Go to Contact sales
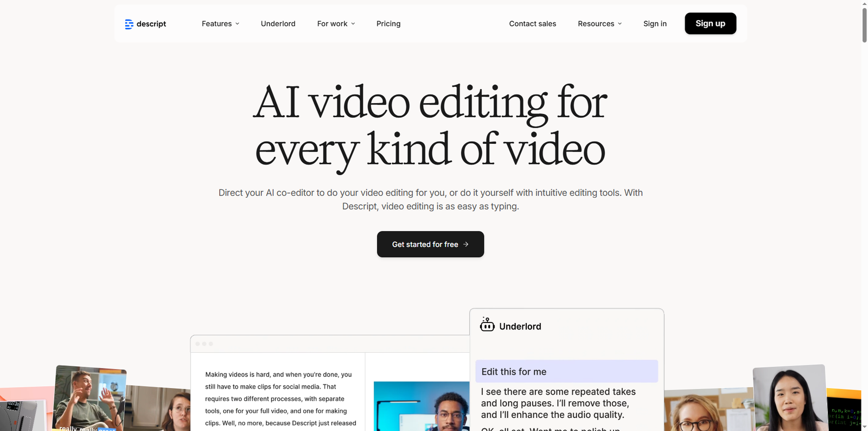 coord(533,24)
